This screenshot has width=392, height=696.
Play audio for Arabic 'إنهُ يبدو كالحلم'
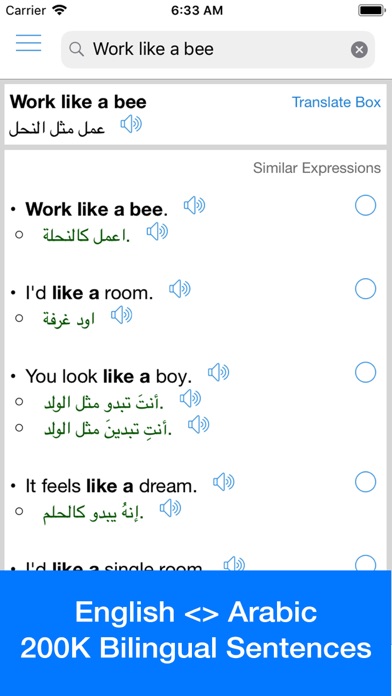170,508
